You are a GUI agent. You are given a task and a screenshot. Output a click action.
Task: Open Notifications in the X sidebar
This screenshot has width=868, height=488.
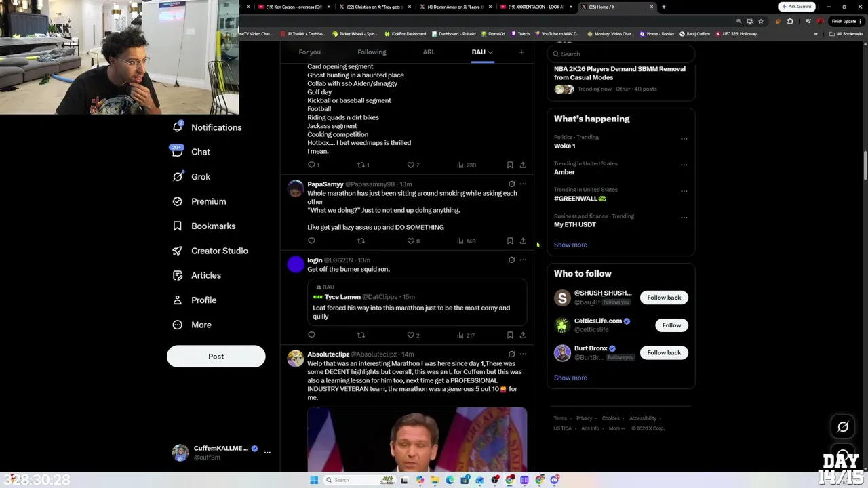point(208,127)
